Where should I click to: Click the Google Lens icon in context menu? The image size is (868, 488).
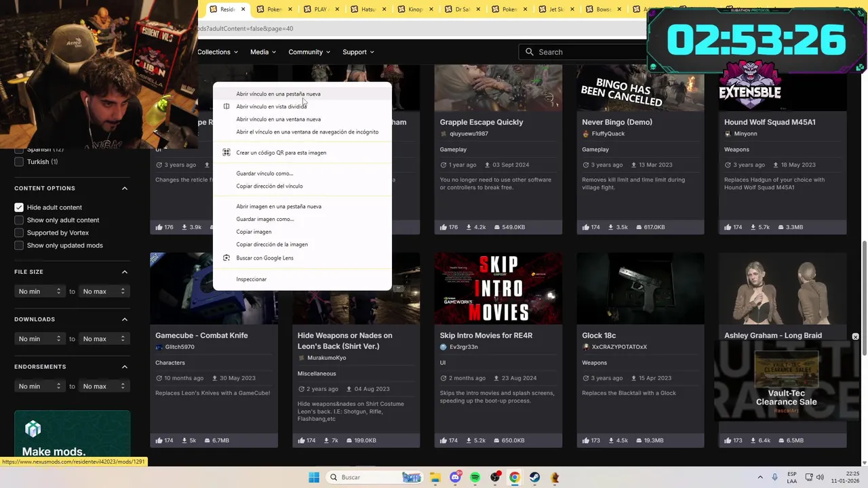point(226,258)
